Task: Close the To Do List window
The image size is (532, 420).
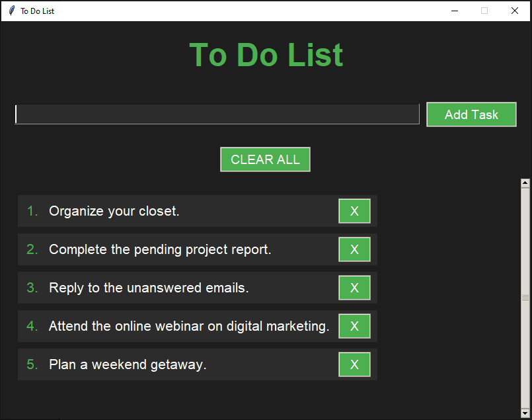Action: (515, 11)
